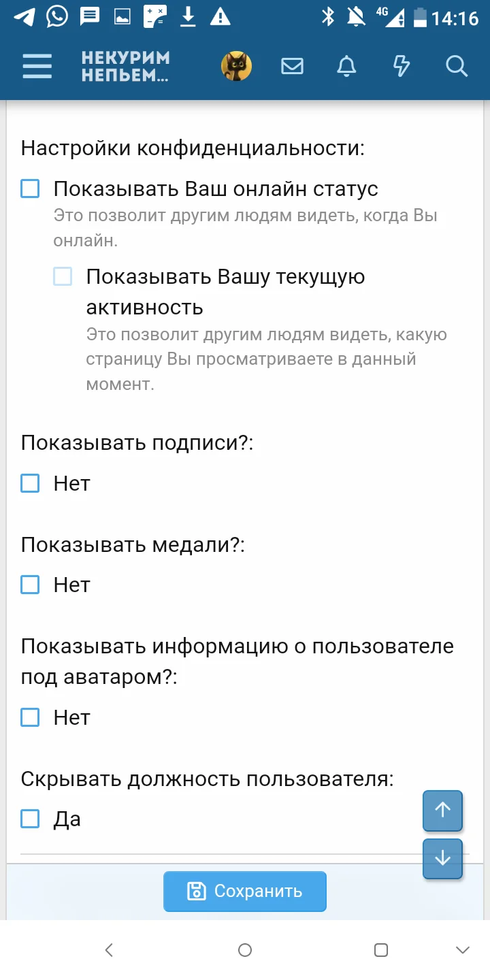This screenshot has height=980, width=490.
Task: Open the messages envelope icon
Action: [x=292, y=66]
